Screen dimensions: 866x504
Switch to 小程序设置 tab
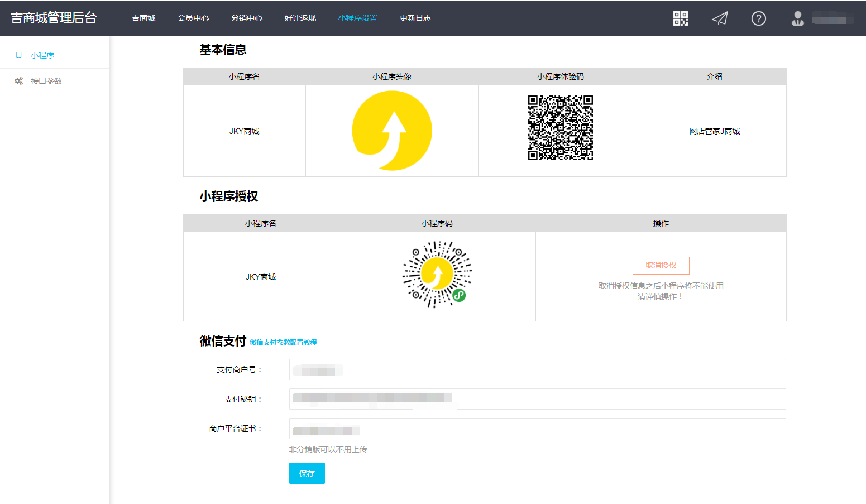358,18
